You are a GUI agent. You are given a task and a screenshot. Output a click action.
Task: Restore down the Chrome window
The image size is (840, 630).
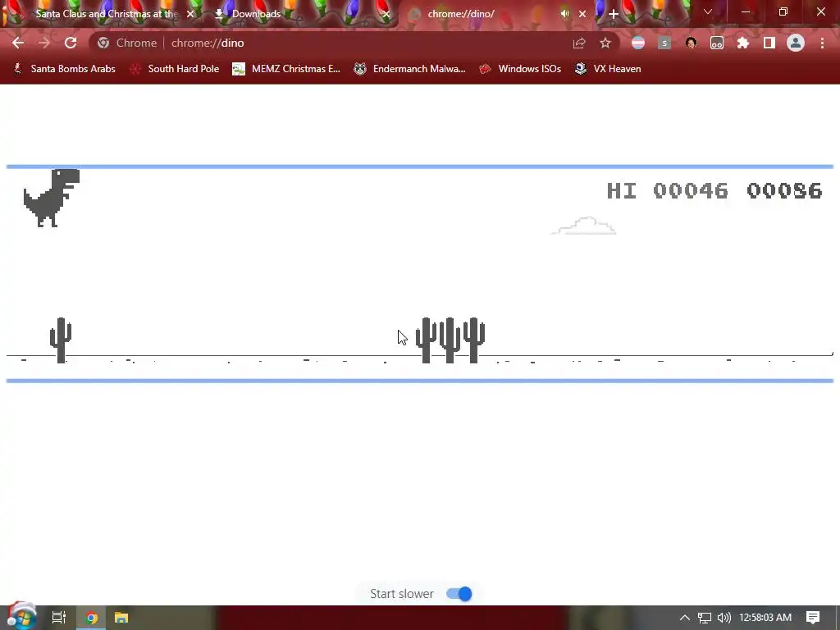pyautogui.click(x=783, y=11)
